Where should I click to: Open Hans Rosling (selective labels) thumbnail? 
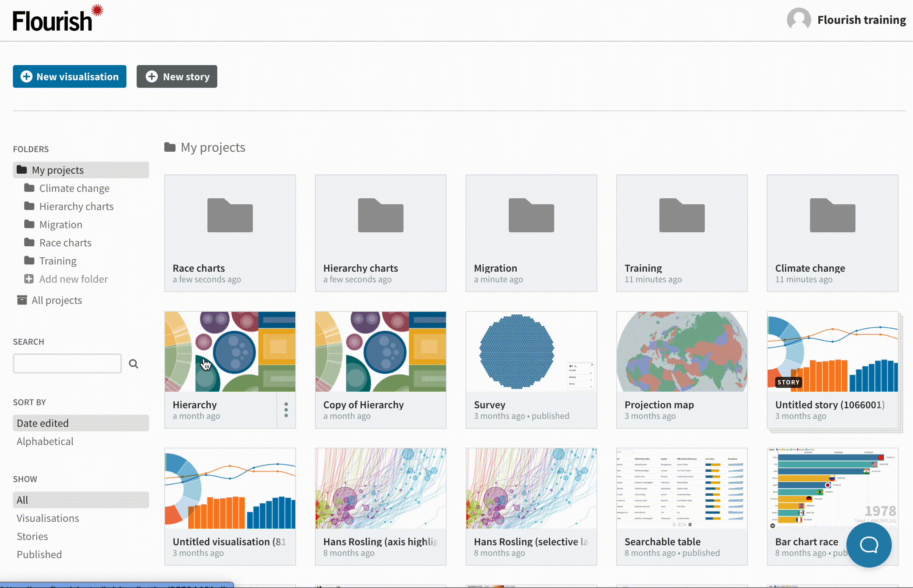[x=531, y=489]
